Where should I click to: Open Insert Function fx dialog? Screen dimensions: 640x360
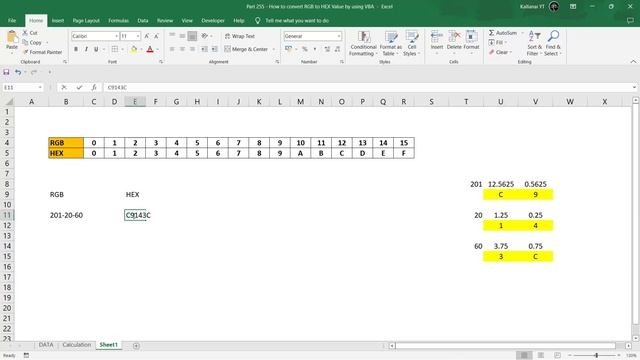point(94,87)
